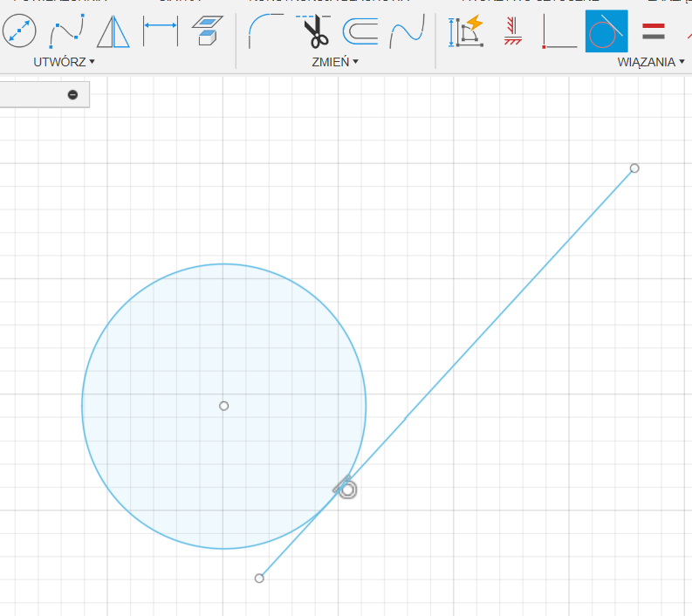Select the Equal constraint icon
Screen dimensions: 692x616
[653, 32]
